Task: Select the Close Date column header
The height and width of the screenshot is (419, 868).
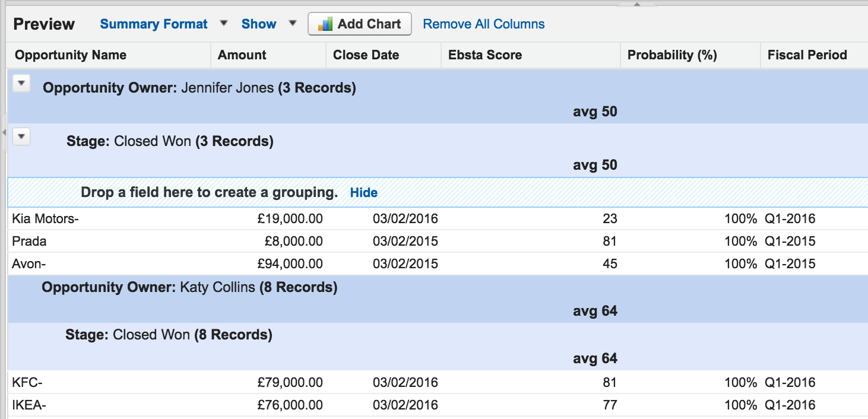Action: [x=366, y=55]
